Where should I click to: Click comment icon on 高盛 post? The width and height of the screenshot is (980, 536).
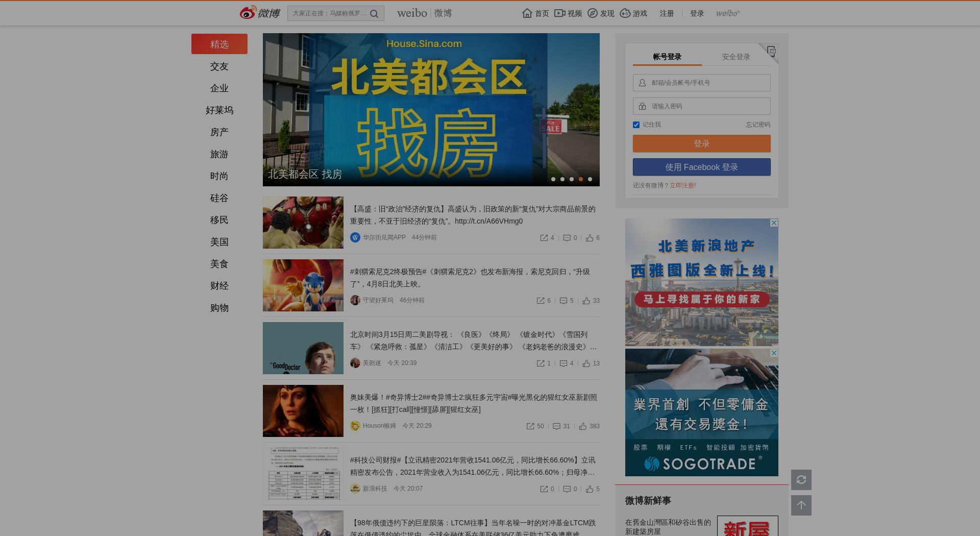[567, 238]
